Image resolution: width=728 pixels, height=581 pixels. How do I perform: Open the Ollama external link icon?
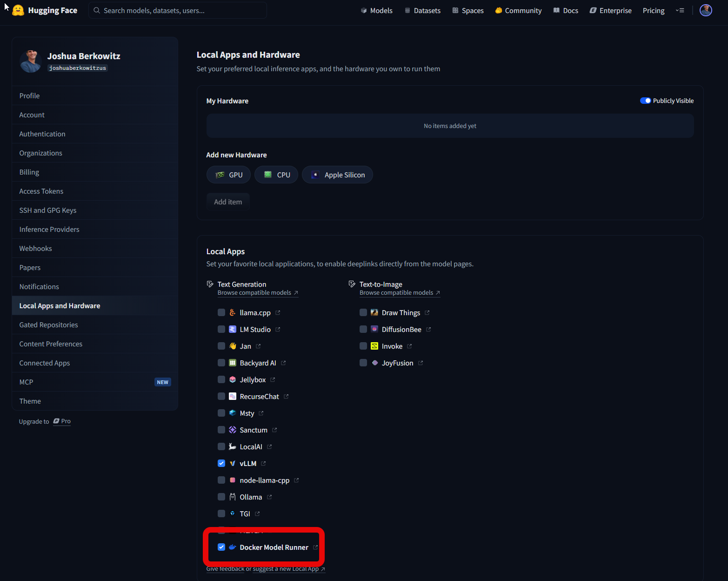click(x=269, y=497)
